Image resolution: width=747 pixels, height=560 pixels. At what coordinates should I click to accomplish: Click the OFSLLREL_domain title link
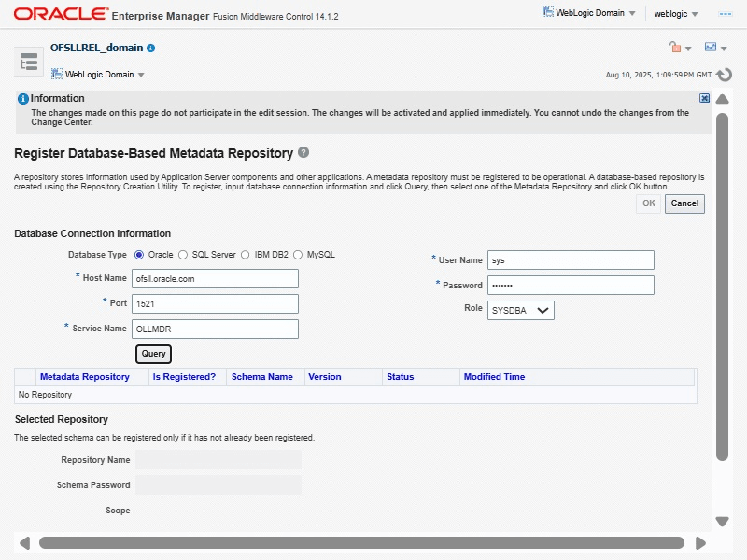97,48
